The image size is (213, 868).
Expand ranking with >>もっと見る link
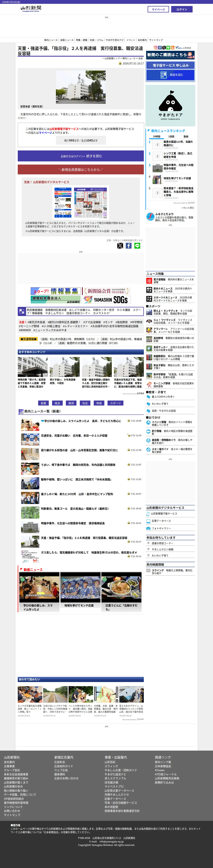pos(188,208)
